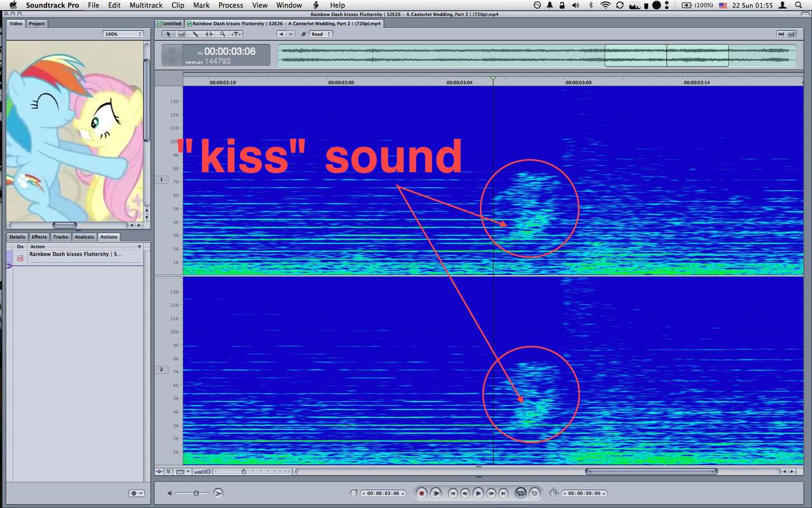Image resolution: width=812 pixels, height=508 pixels.
Task: Open the Effects tab
Action: click(x=39, y=237)
